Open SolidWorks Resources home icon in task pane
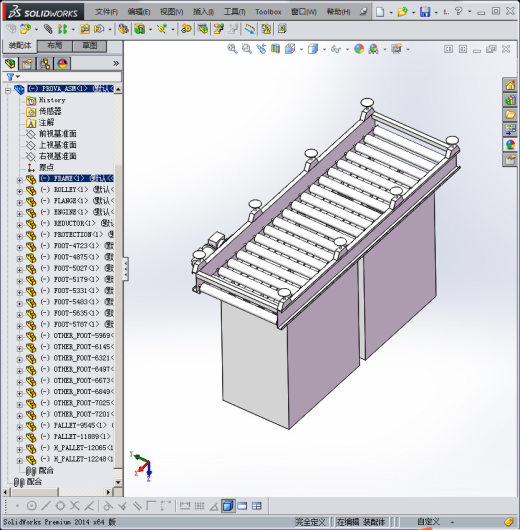This screenshot has width=520, height=530. (510, 85)
